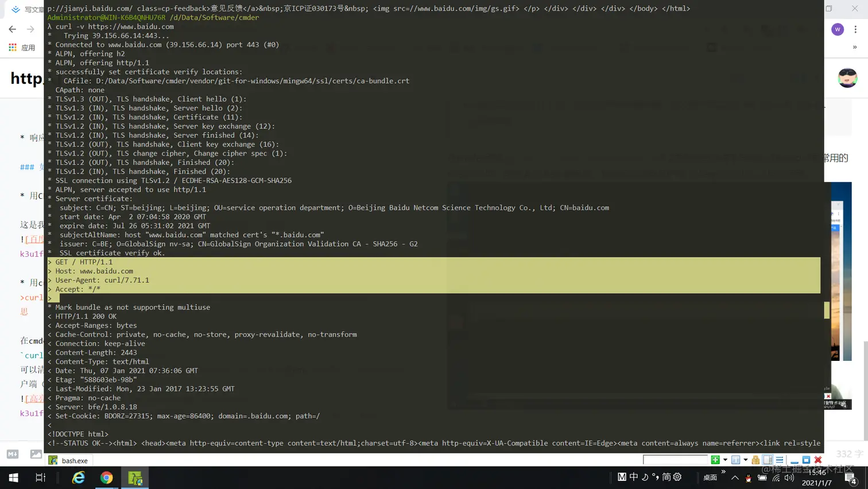Click the user avatar with sunglasses on the page
The image size is (868, 489).
click(x=848, y=78)
